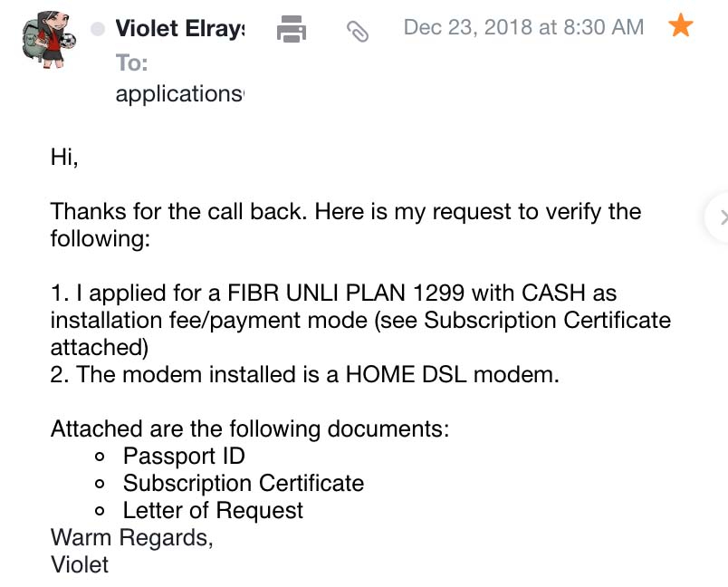Open sender name Violet Elrays

coord(179,29)
